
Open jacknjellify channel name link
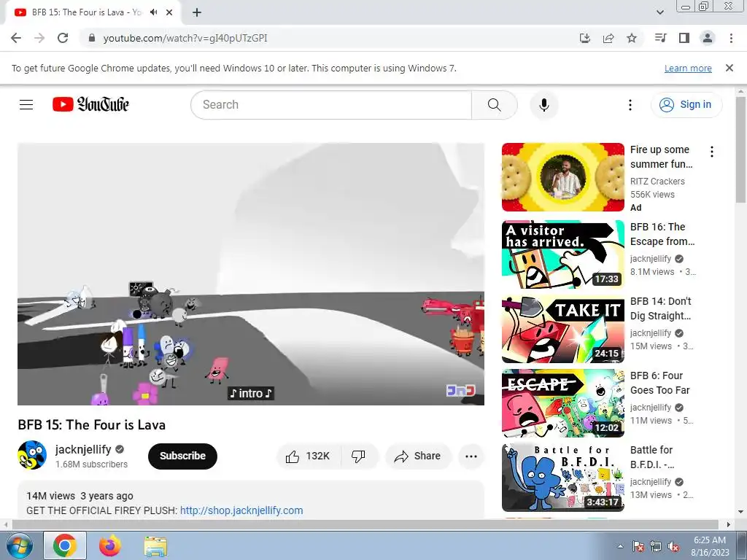(x=83, y=449)
